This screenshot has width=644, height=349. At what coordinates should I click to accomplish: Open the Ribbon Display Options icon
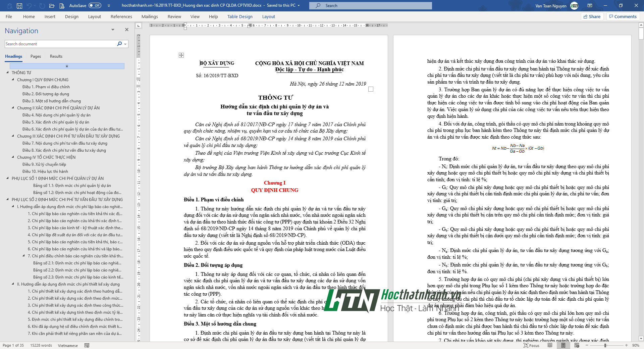[590, 6]
